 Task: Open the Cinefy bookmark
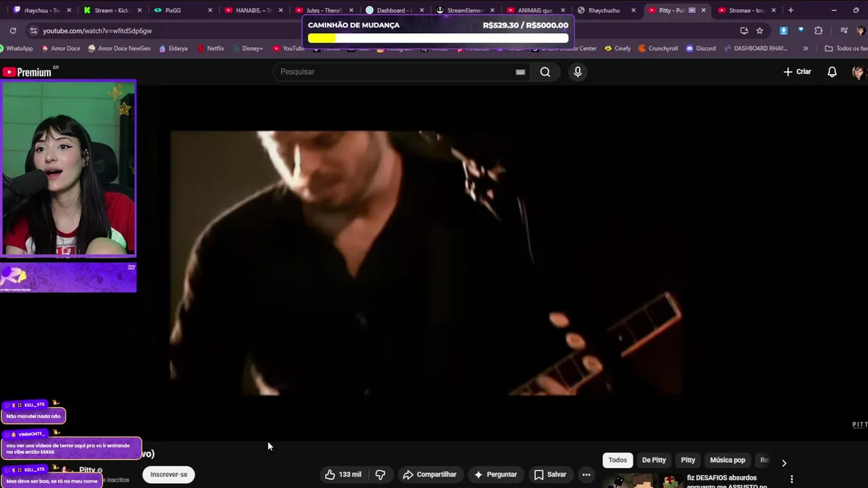617,48
